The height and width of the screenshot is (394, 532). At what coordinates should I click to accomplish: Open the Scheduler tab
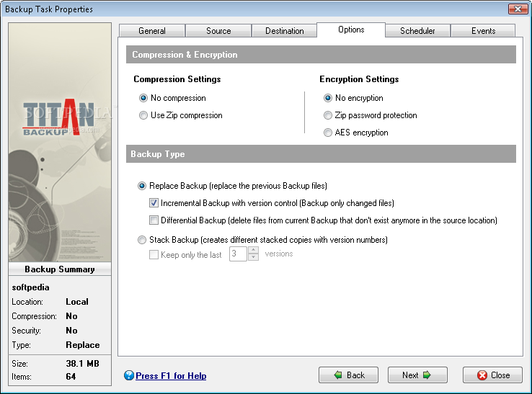[417, 31]
